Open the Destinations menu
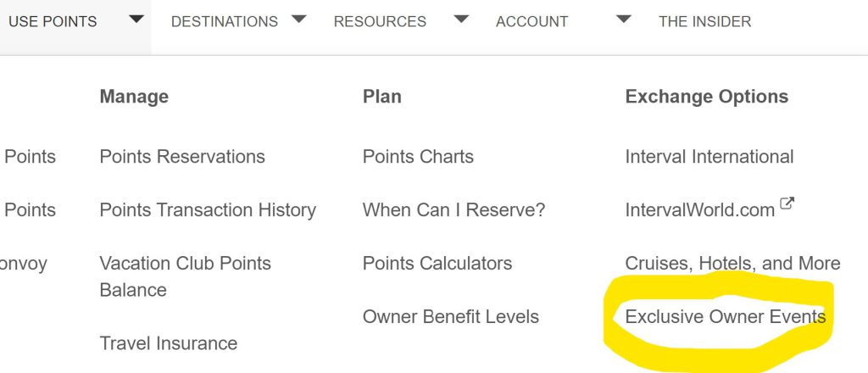The height and width of the screenshot is (373, 868). (x=224, y=21)
